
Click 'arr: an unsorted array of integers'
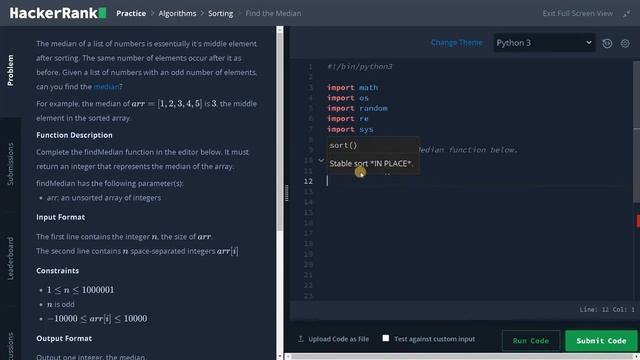click(x=104, y=198)
